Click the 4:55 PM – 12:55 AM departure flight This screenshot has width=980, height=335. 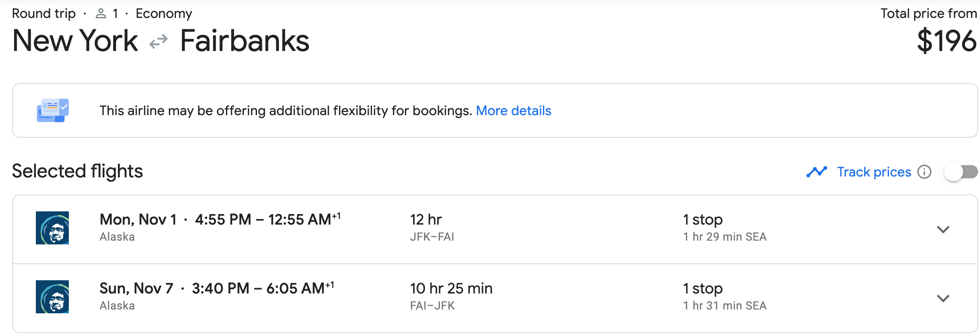[267, 219]
